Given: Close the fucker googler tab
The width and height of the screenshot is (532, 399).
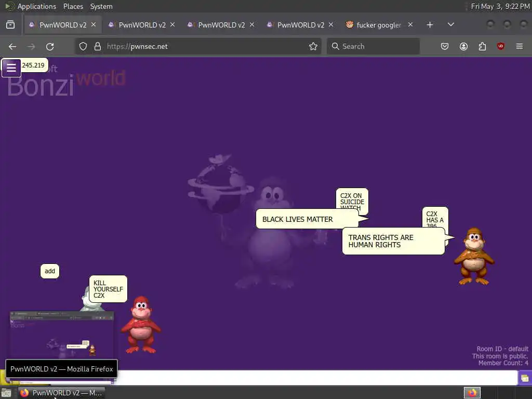Looking at the screenshot, I should [x=410, y=25].
